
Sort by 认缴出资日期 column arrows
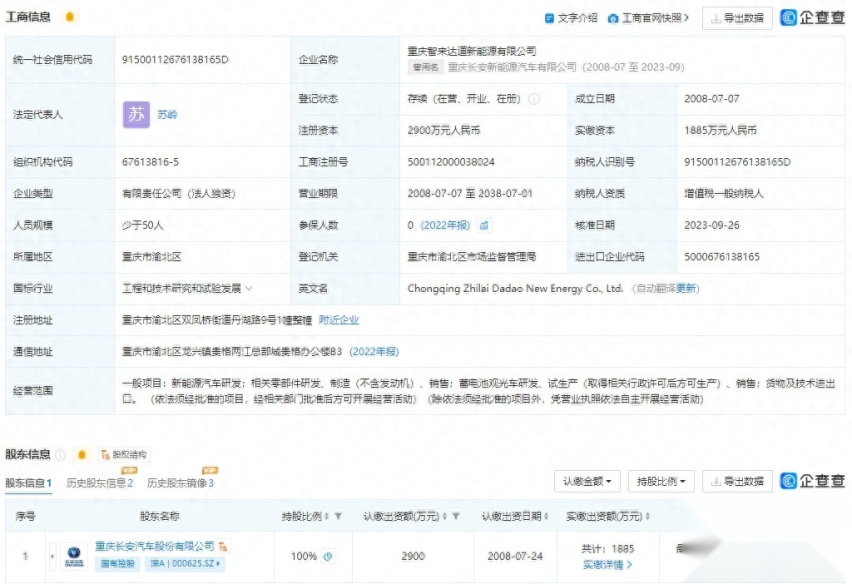546,516
